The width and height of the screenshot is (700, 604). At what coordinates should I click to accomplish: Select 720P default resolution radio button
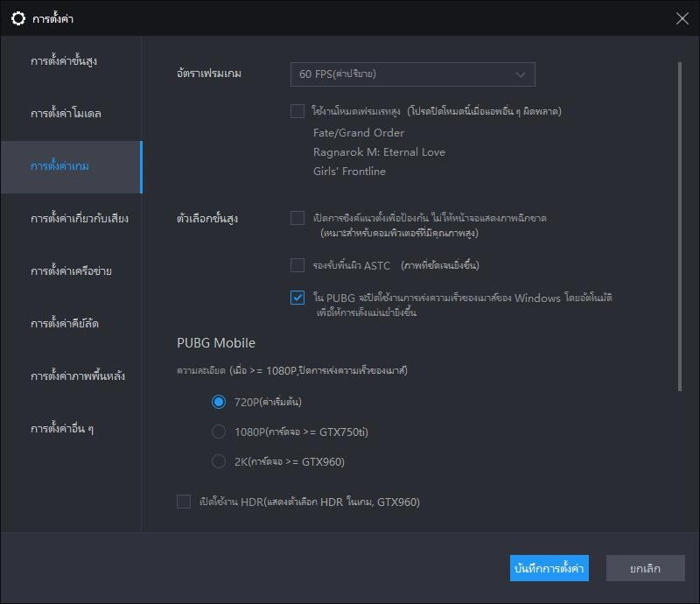coord(219,402)
